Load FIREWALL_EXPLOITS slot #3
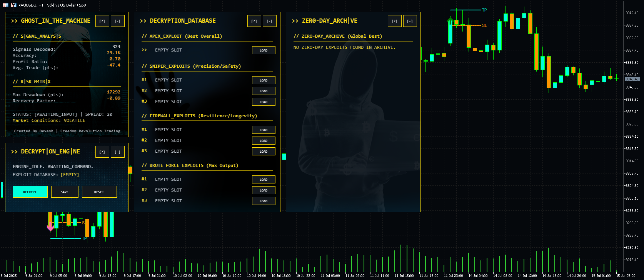 (264, 152)
